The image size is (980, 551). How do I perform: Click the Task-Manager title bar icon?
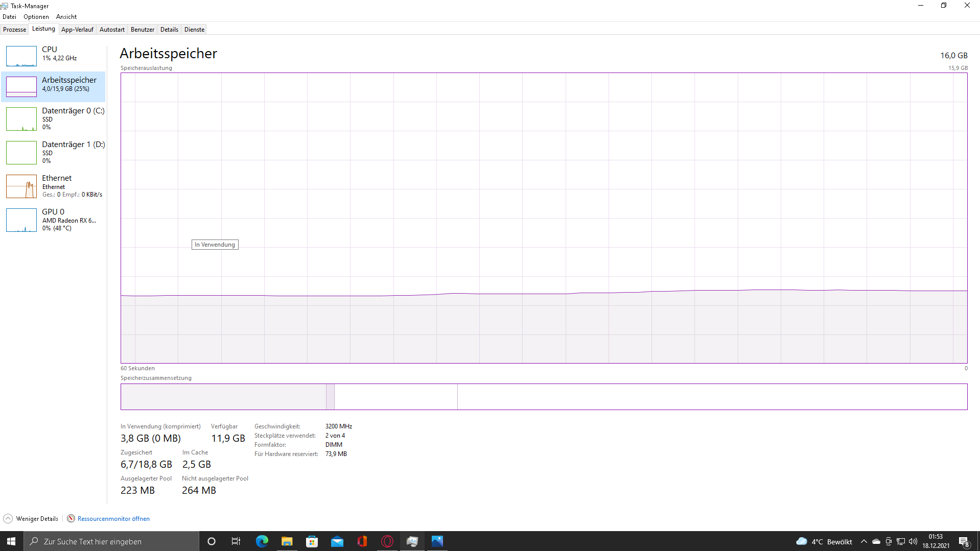click(5, 6)
